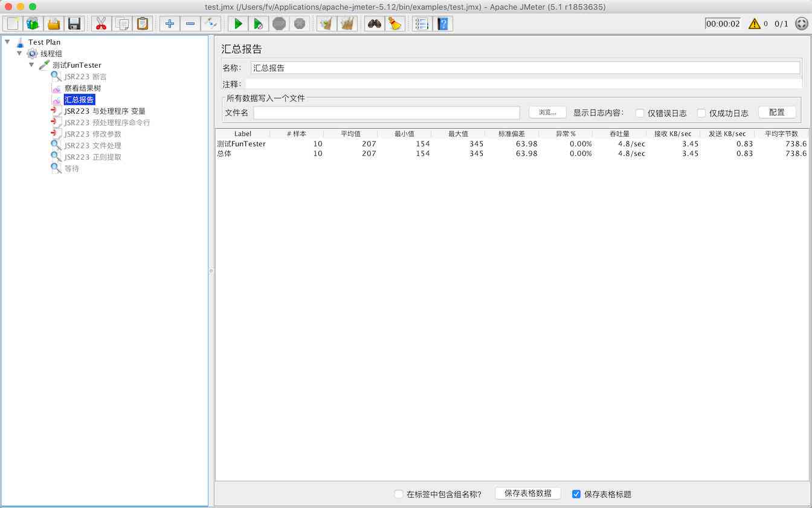Collapse the 线程组 tree node
The height and width of the screenshot is (508, 812).
pyautogui.click(x=19, y=53)
